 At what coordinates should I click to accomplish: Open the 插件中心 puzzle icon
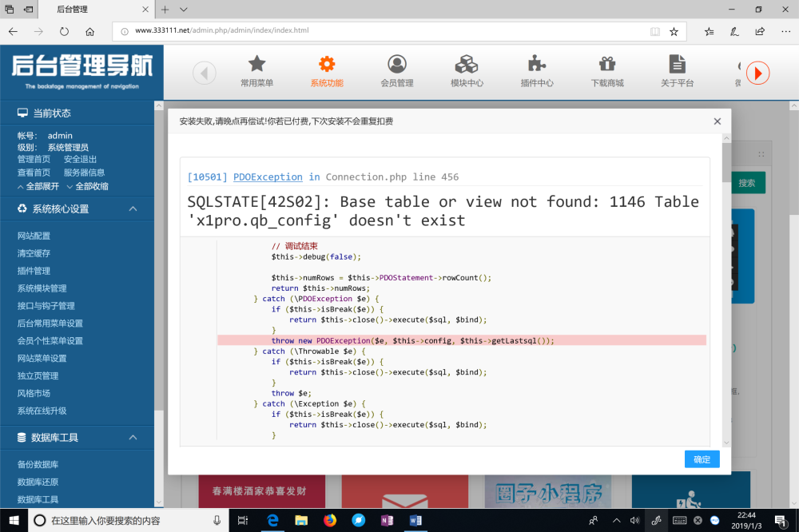[537, 66]
